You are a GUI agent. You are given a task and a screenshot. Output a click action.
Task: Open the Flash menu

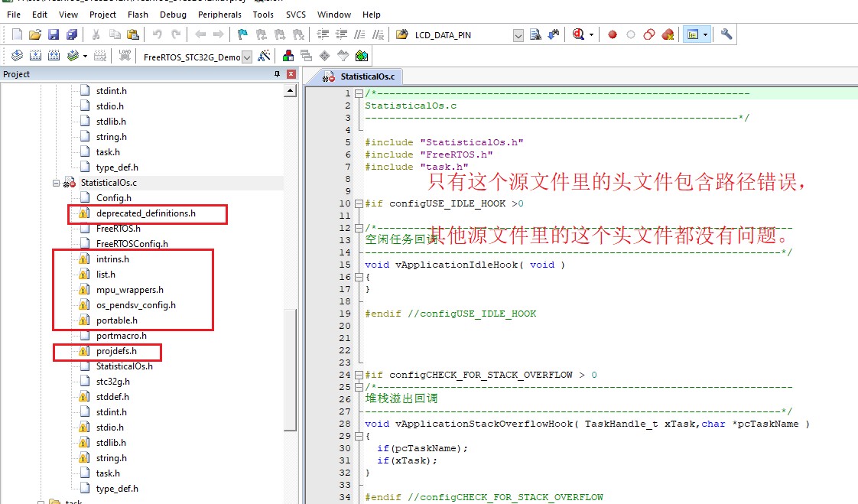pos(138,15)
